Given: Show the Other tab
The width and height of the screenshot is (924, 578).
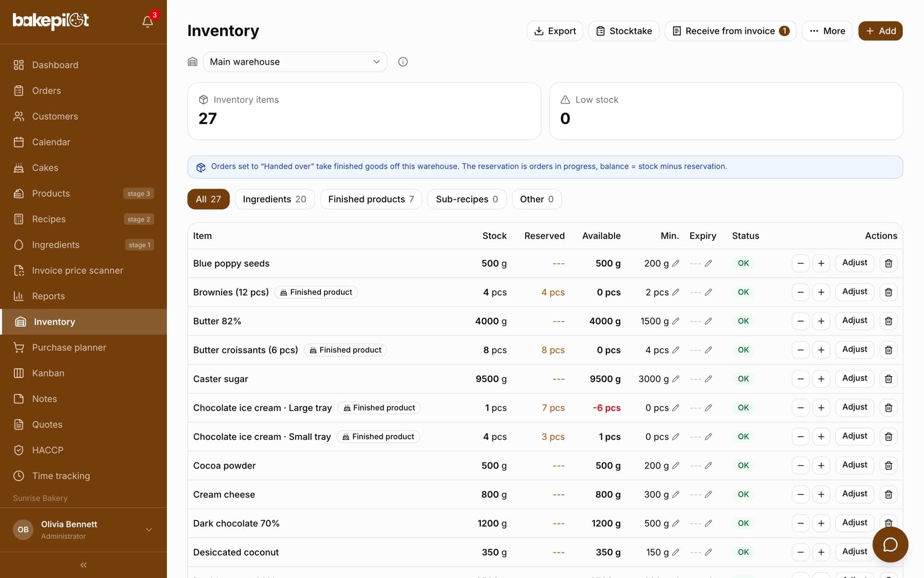Looking at the screenshot, I should [537, 199].
